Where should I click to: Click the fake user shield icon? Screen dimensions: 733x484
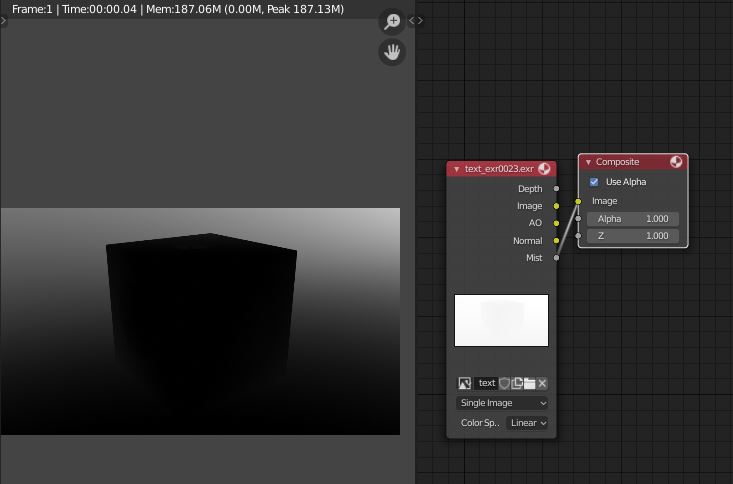[x=504, y=383]
